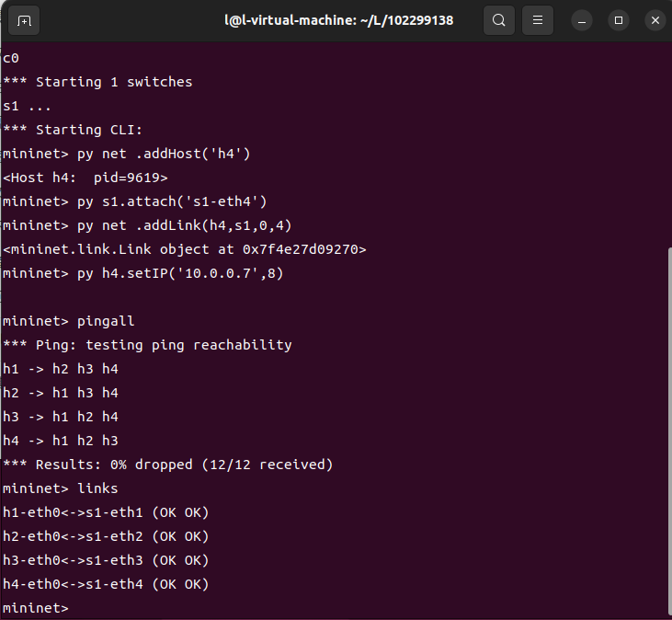Screen dimensions: 672x620
Task: Close the terminal window
Action: [654, 20]
